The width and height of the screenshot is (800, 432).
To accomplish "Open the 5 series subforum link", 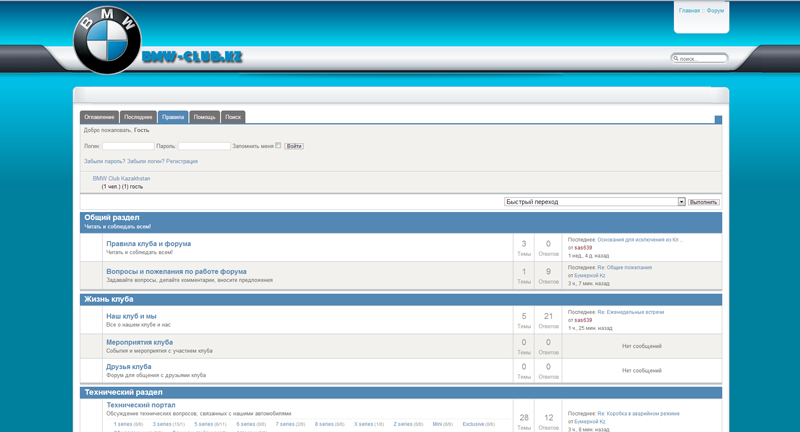I will pos(204,424).
